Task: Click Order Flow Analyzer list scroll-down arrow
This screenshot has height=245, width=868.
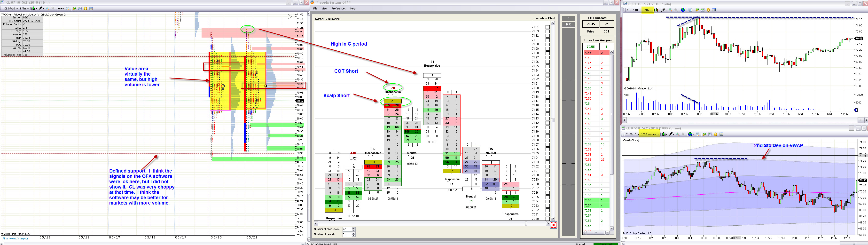Action: [x=612, y=229]
